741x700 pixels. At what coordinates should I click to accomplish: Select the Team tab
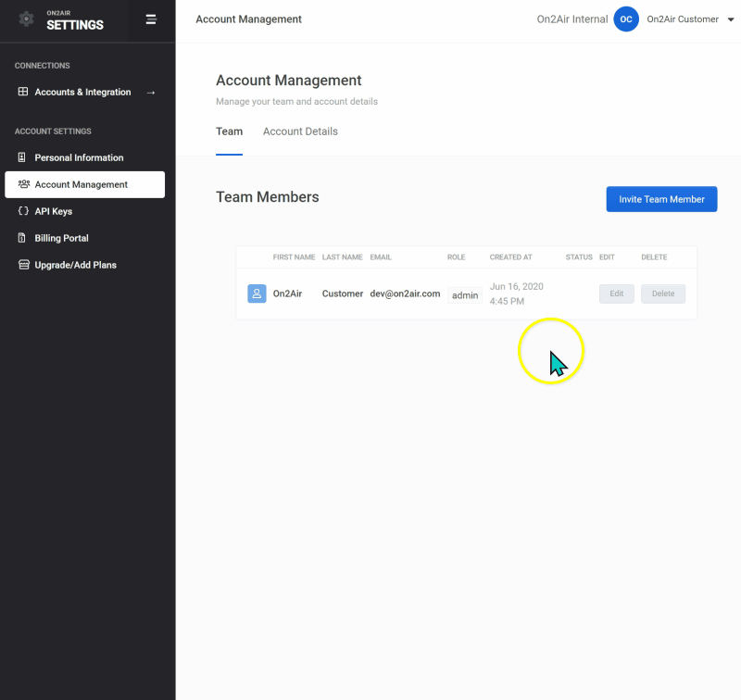[x=229, y=131]
